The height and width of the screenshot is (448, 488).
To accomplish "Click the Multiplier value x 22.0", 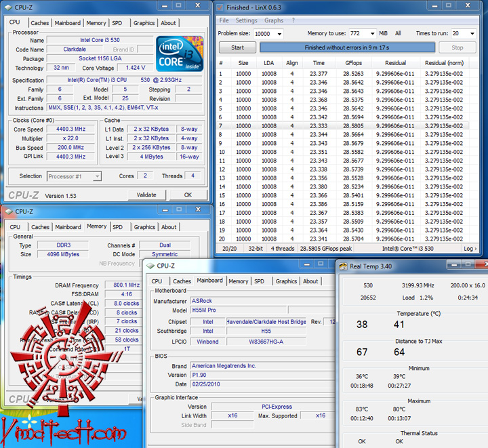I will pos(70,138).
